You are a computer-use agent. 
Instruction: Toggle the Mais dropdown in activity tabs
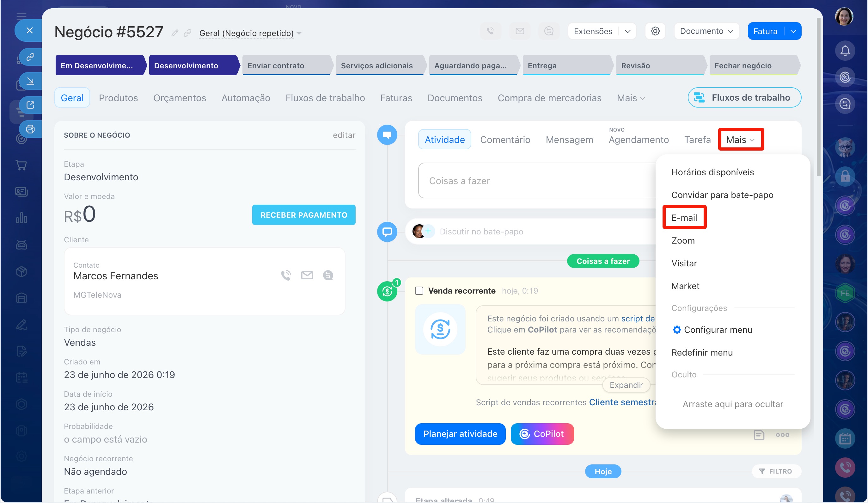coord(741,140)
